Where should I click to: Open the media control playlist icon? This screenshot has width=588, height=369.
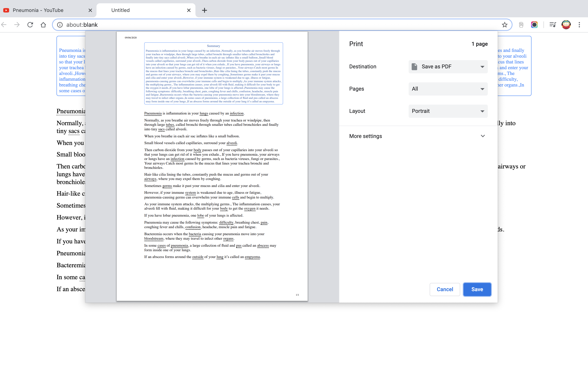click(x=553, y=25)
